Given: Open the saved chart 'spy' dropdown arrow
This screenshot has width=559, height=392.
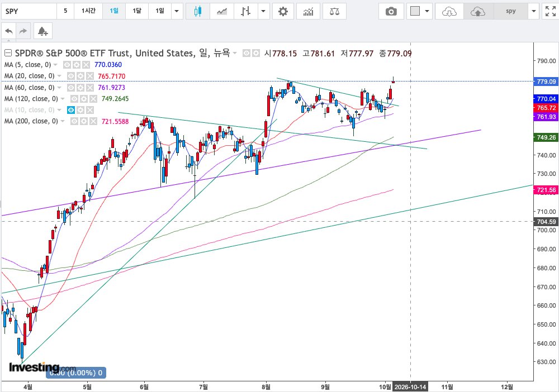Looking at the screenshot, I should click(534, 11).
